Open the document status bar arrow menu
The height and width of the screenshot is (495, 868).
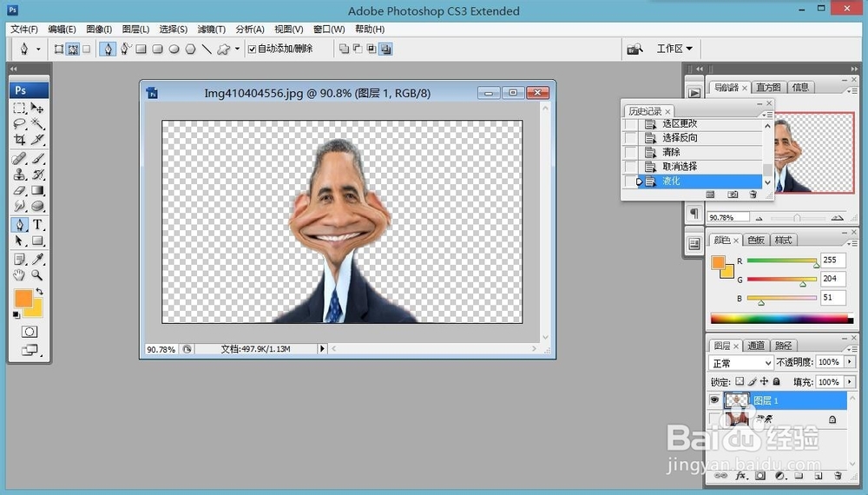322,348
